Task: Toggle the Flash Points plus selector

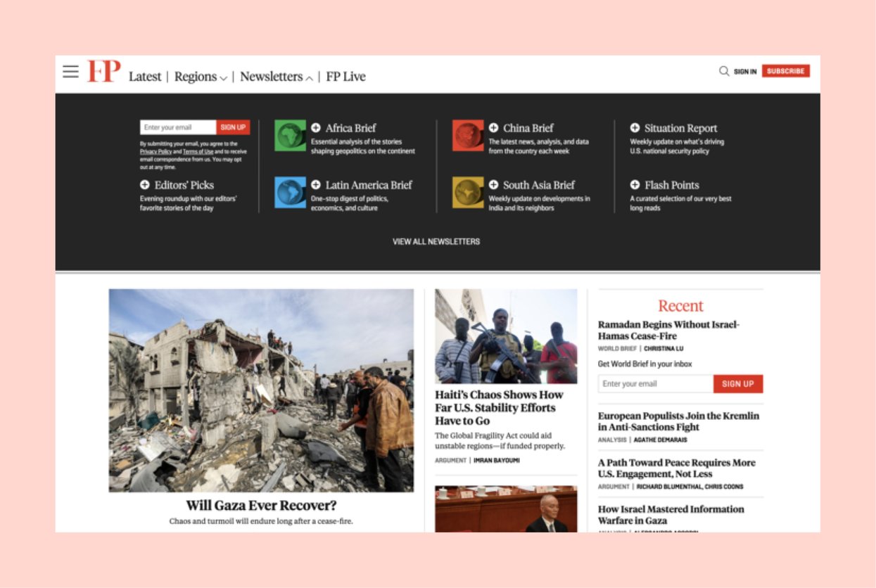Action: (635, 185)
